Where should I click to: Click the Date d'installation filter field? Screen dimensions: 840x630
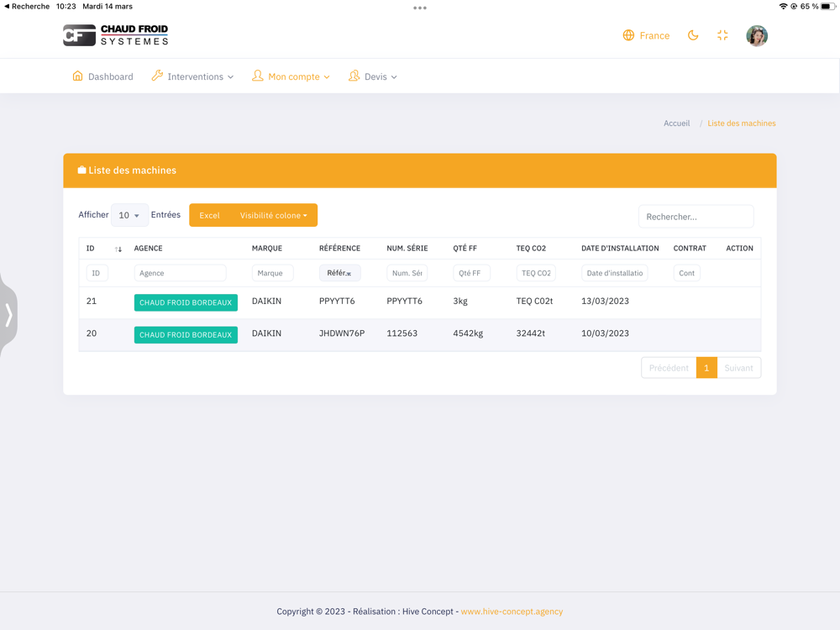[x=615, y=273]
